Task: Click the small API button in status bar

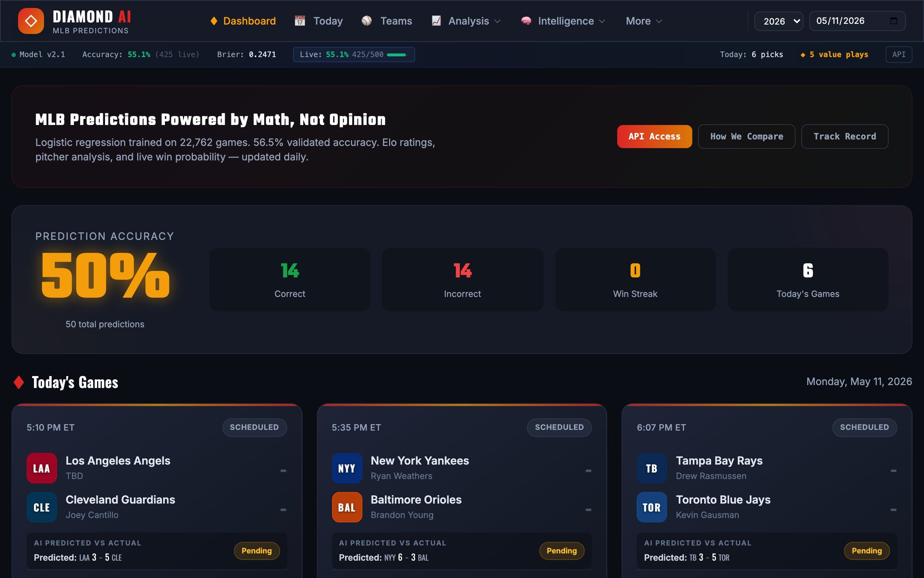Action: [x=899, y=54]
